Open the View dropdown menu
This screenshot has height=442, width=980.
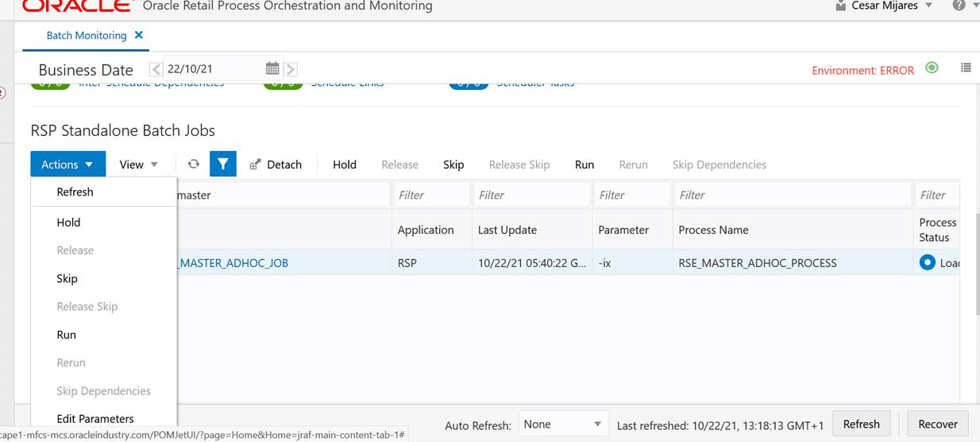(139, 165)
